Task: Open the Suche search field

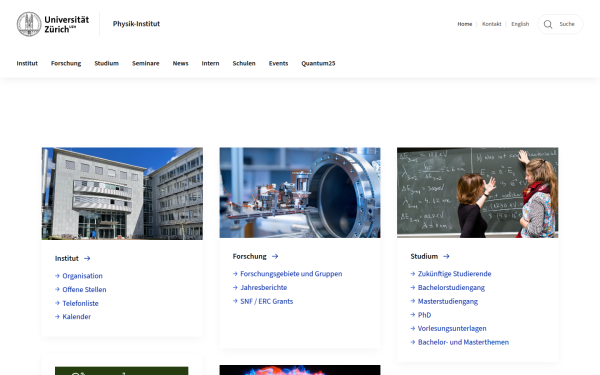Action: click(x=560, y=24)
